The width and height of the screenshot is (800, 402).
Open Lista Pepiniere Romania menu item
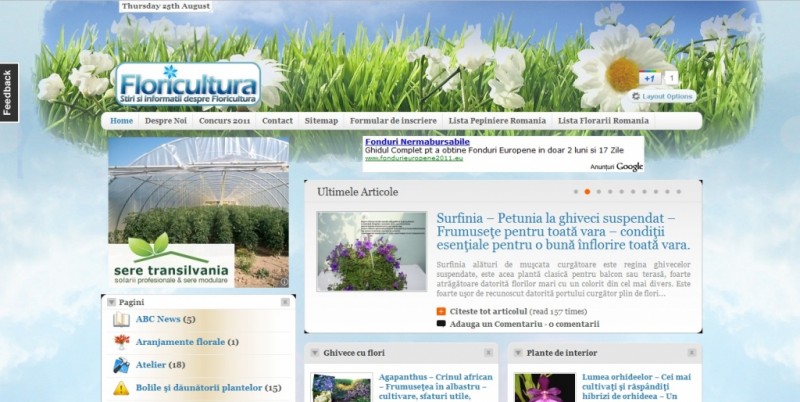point(497,121)
